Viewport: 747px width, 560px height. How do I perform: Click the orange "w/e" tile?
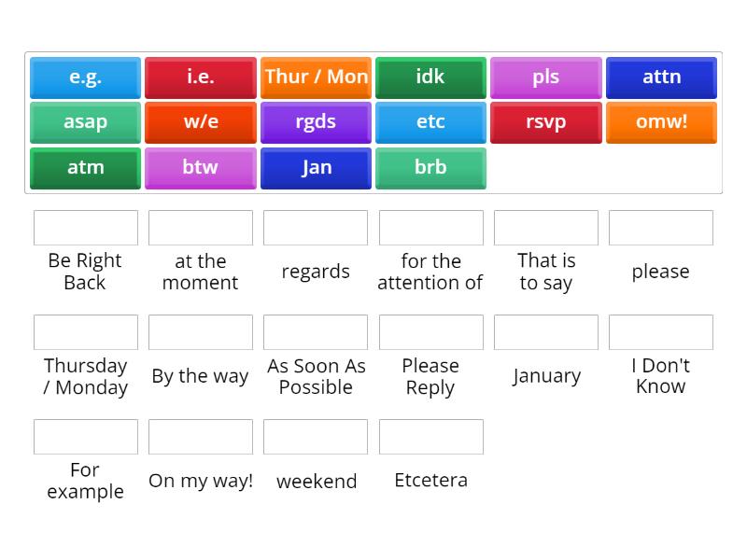(200, 122)
